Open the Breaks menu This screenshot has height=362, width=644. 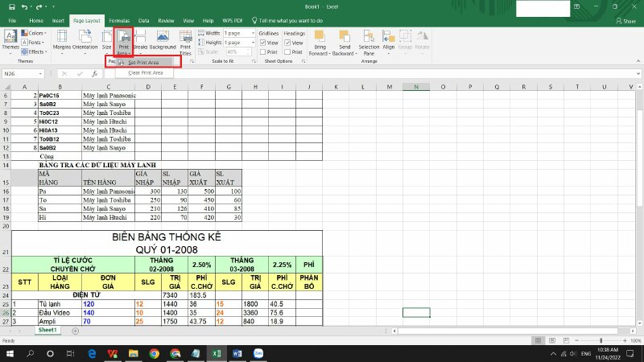140,41
